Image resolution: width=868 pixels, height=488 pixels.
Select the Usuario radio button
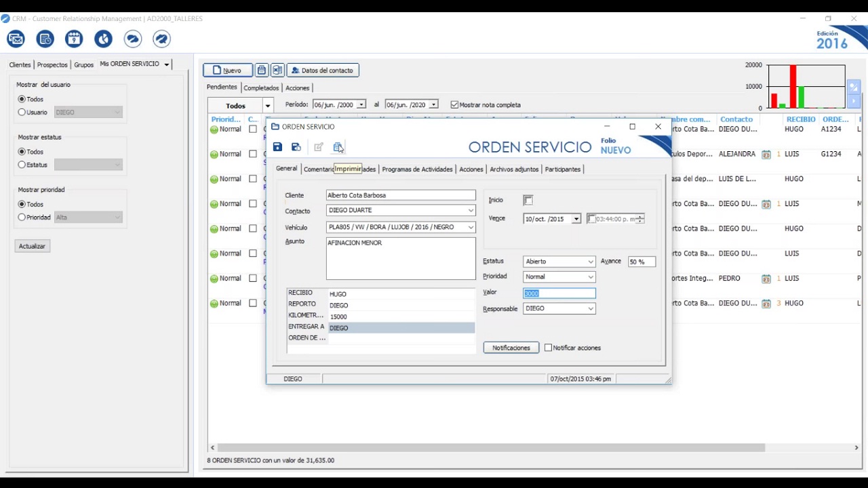pos(22,113)
